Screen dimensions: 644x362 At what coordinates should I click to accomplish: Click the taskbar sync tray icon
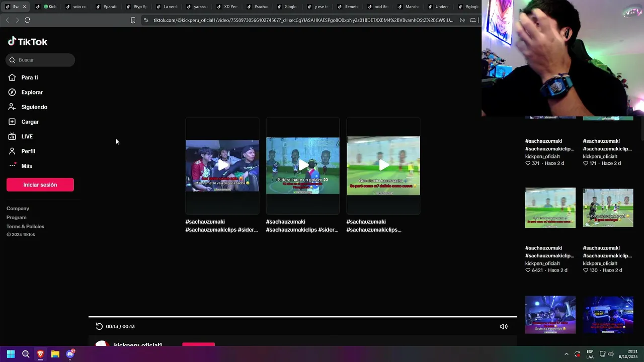pyautogui.click(x=577, y=354)
